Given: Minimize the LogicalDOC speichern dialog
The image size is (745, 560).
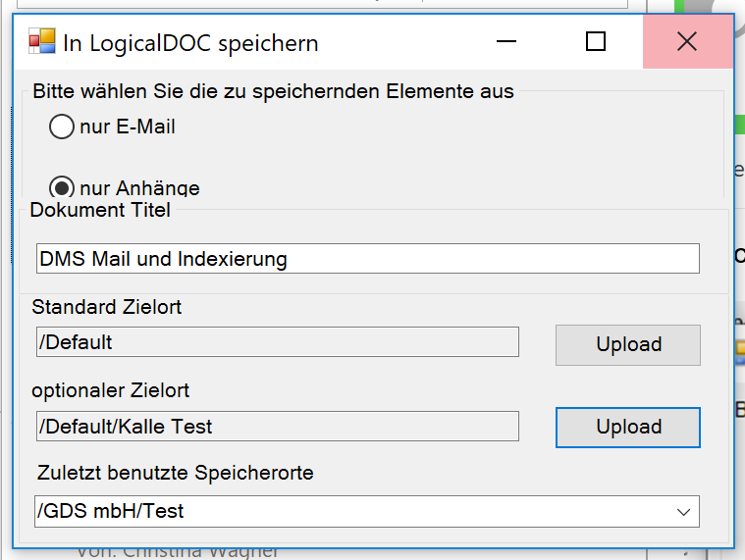Looking at the screenshot, I should tap(506, 41).
